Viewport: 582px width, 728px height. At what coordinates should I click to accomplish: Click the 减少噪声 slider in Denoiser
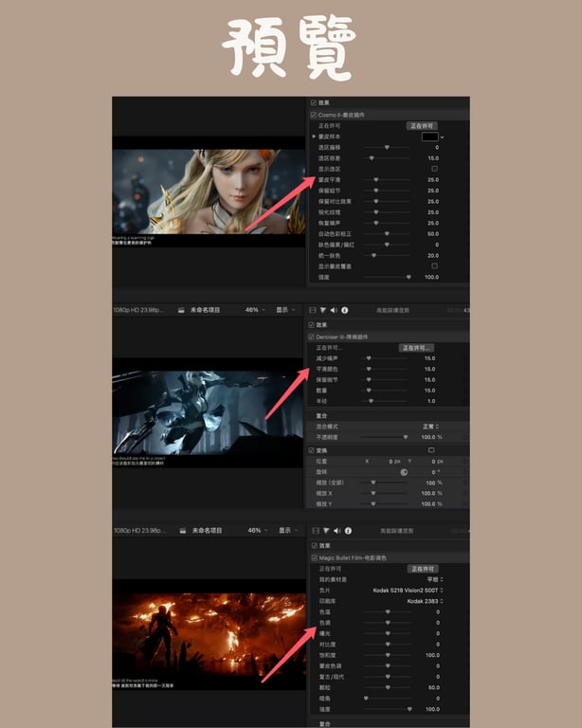pos(384,358)
